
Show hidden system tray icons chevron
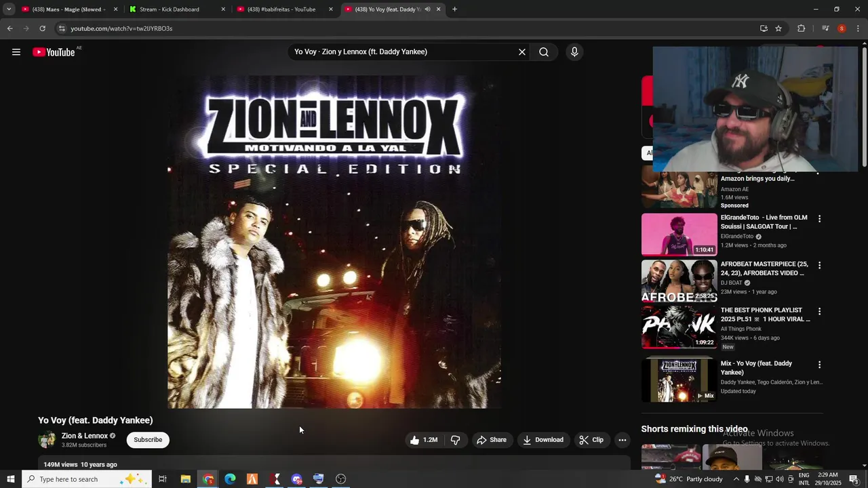(x=736, y=479)
